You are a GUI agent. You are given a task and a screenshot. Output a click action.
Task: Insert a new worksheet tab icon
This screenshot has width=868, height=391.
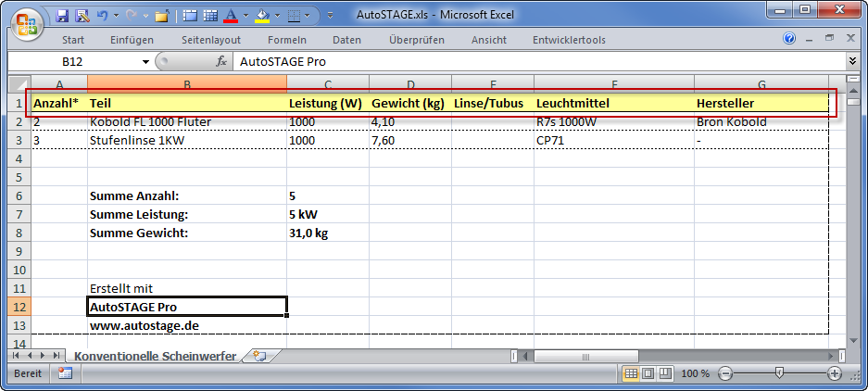(x=259, y=356)
